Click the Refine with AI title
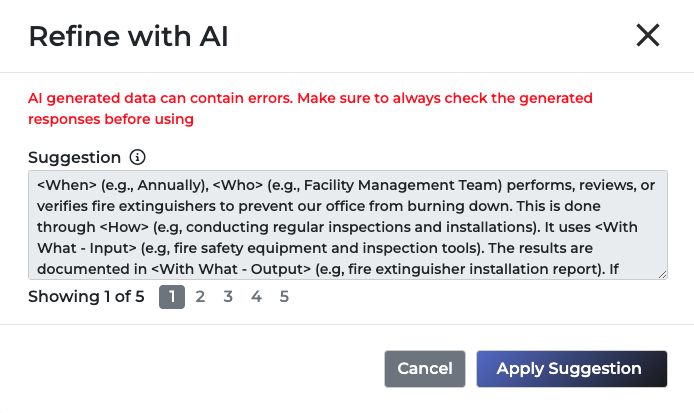This screenshot has height=413, width=694. (x=129, y=37)
